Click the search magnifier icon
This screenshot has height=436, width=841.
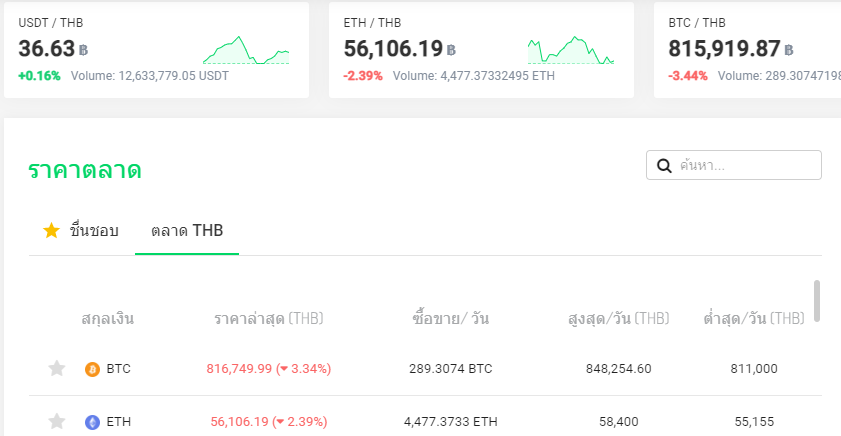pos(664,165)
